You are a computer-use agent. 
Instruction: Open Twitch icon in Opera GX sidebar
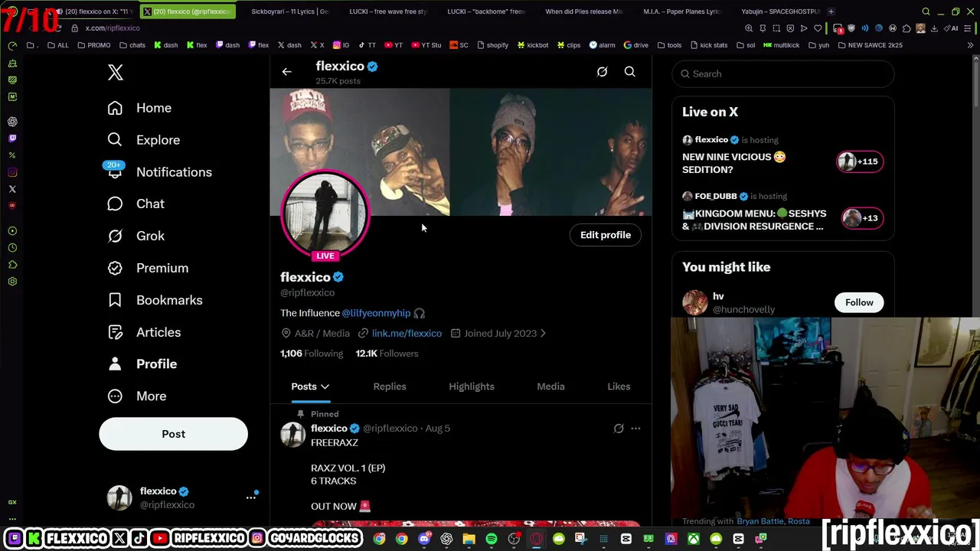pyautogui.click(x=12, y=139)
